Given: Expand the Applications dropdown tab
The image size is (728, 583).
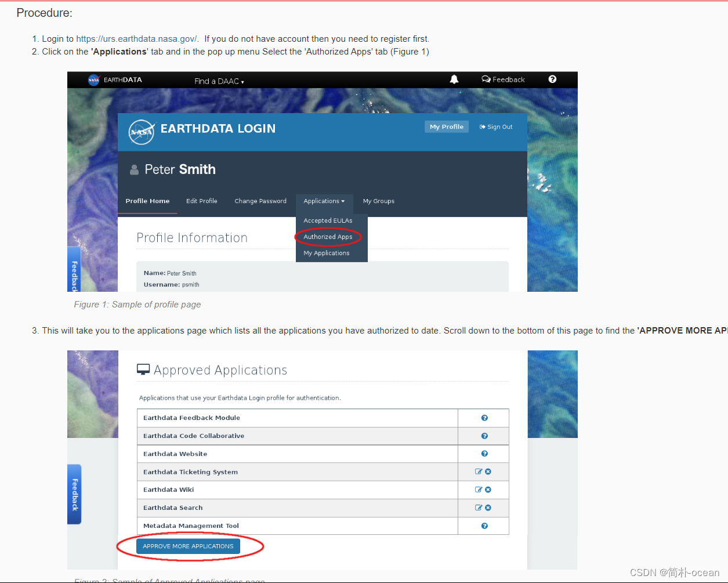Looking at the screenshot, I should pos(324,201).
